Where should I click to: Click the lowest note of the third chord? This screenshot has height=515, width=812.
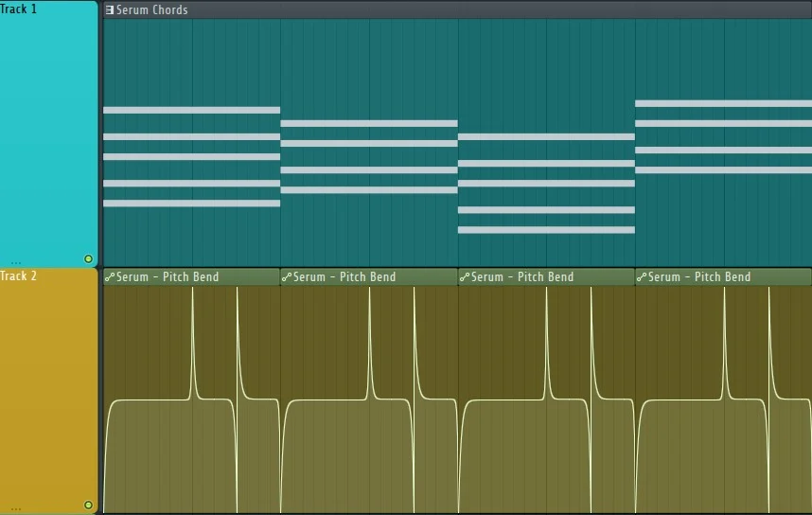546,229
